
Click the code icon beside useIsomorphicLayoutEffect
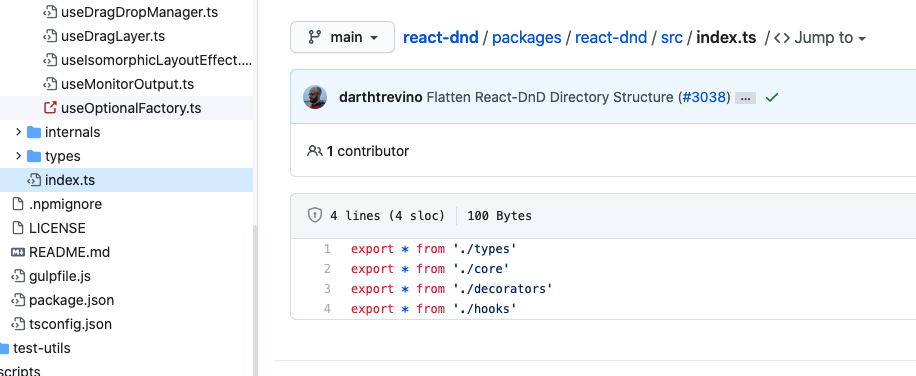[x=50, y=60]
